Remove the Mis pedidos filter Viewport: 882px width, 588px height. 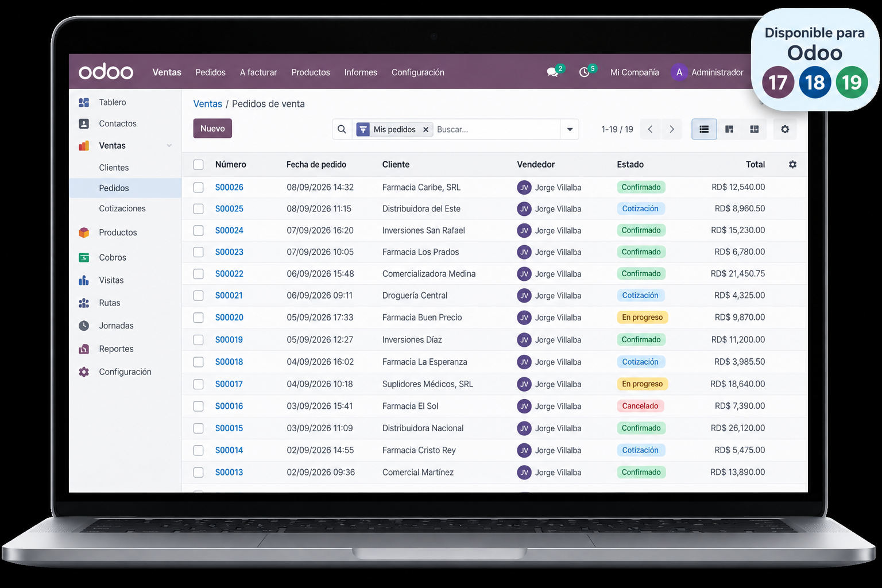click(425, 129)
